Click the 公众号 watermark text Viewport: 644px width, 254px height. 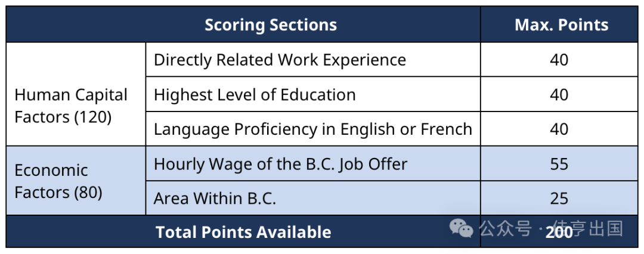(505, 228)
